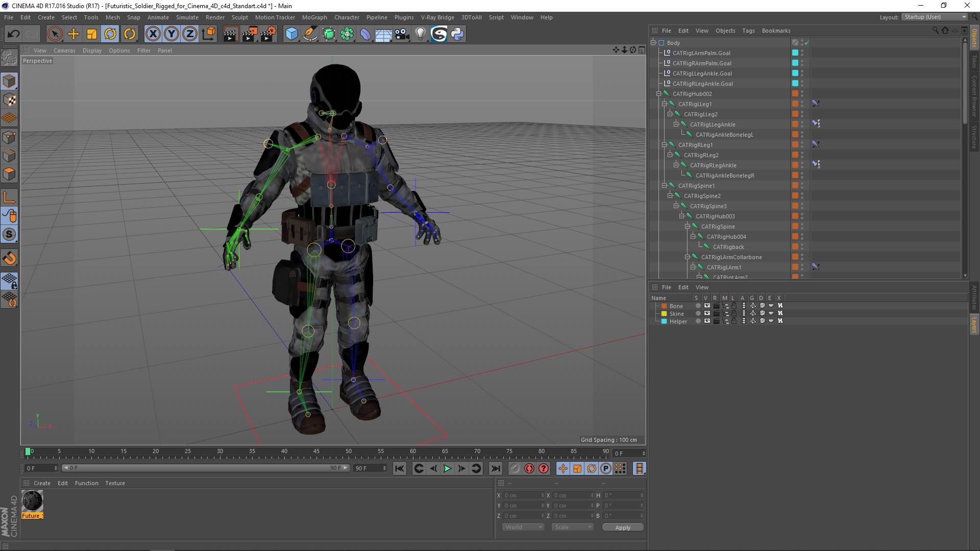The height and width of the screenshot is (551, 980).
Task: Open viewport Cameras menu
Action: [64, 51]
